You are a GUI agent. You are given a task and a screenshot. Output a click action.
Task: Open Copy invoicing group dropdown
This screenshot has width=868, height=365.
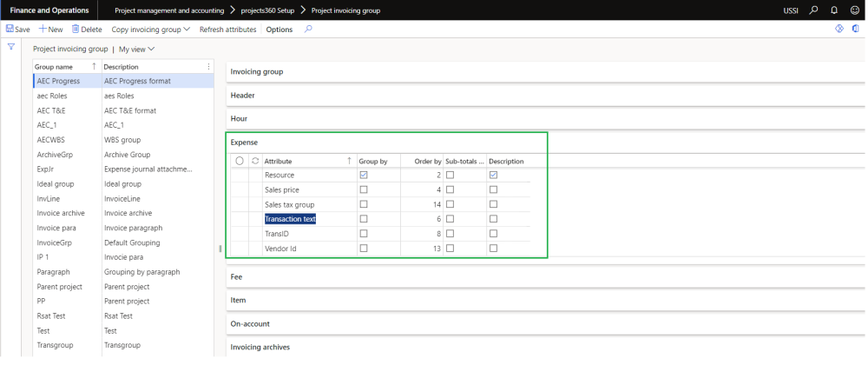150,30
